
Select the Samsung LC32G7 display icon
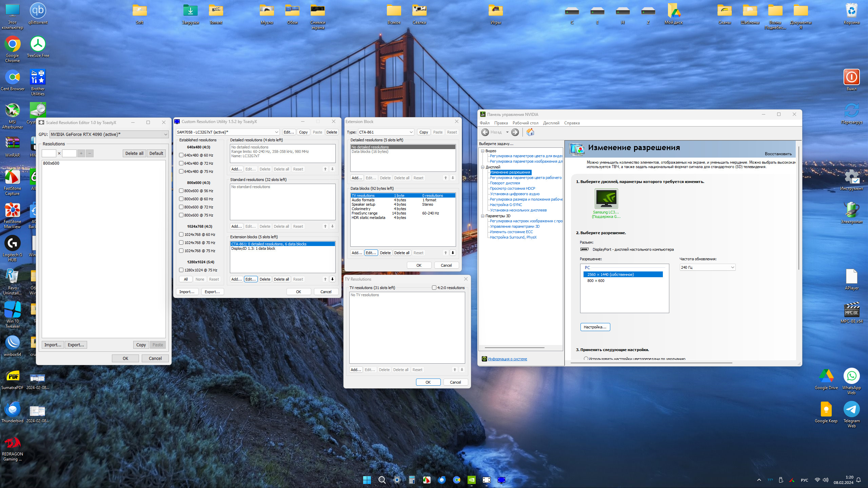(606, 199)
